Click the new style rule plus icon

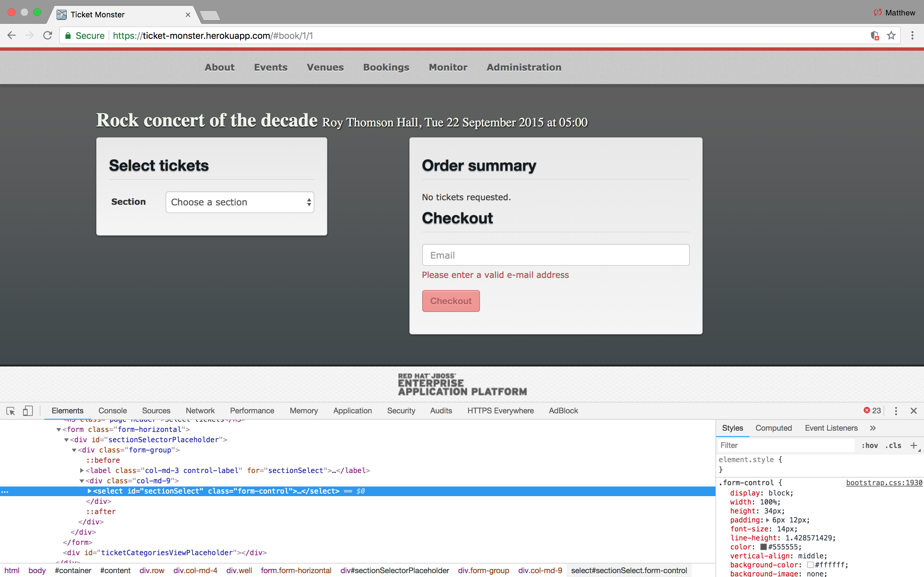tap(913, 445)
